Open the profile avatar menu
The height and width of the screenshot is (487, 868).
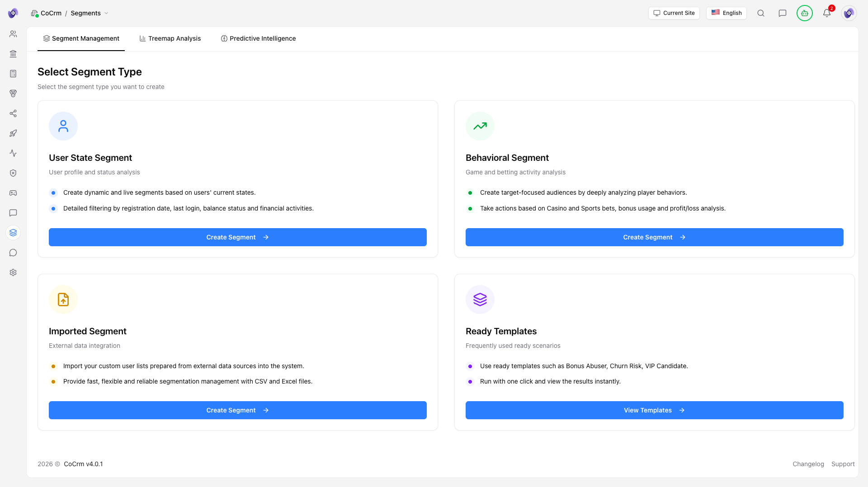[x=849, y=13]
